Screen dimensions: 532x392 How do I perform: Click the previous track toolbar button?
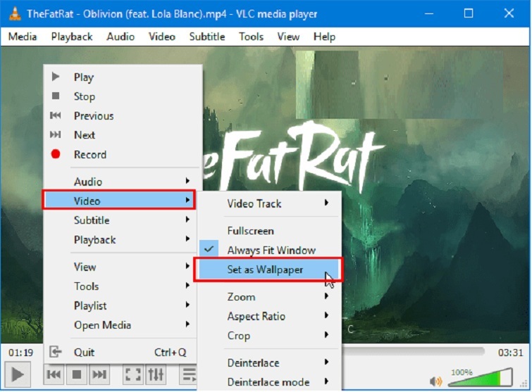(54, 374)
